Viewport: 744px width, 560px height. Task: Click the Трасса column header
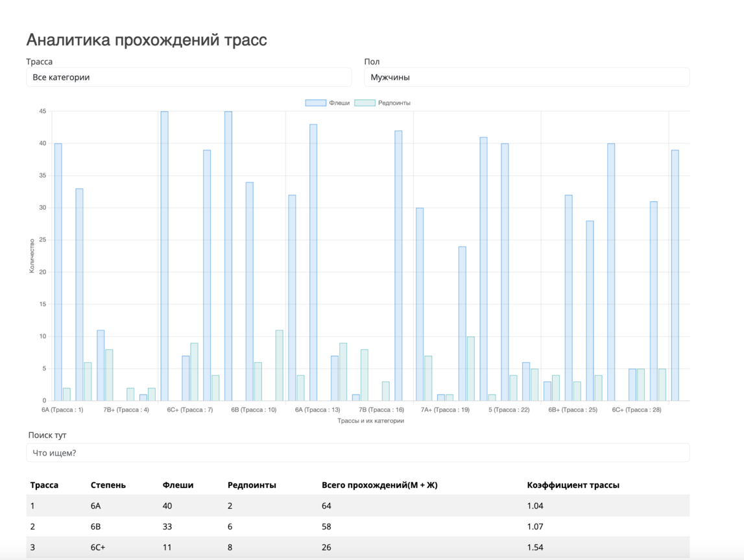44,485
